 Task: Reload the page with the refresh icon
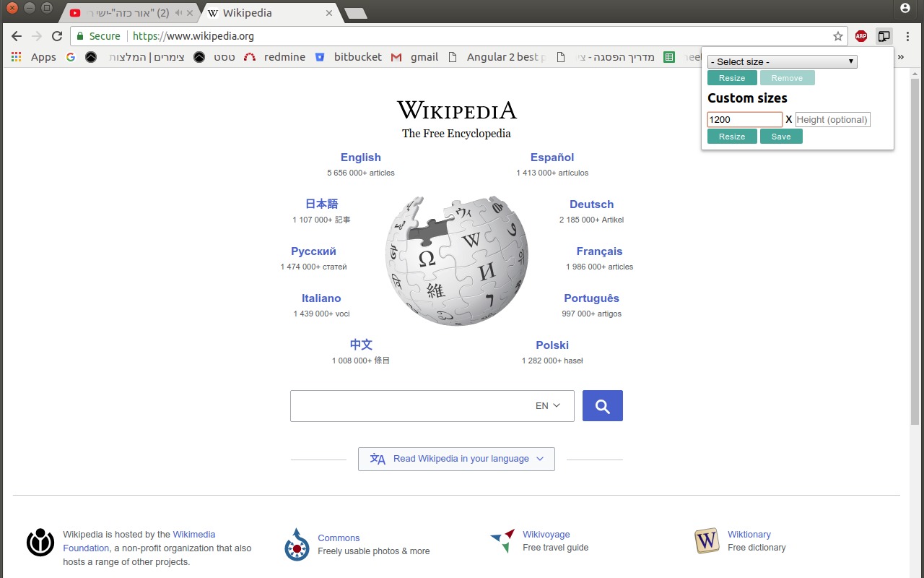tap(57, 36)
